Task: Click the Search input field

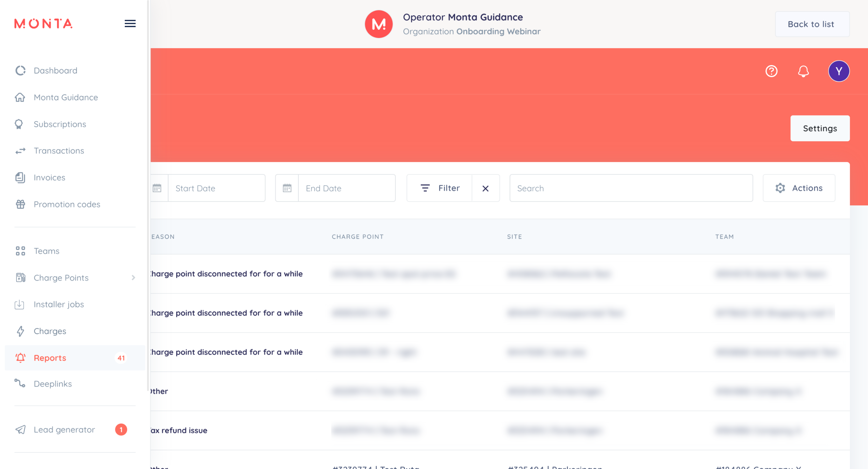Action: pos(631,188)
